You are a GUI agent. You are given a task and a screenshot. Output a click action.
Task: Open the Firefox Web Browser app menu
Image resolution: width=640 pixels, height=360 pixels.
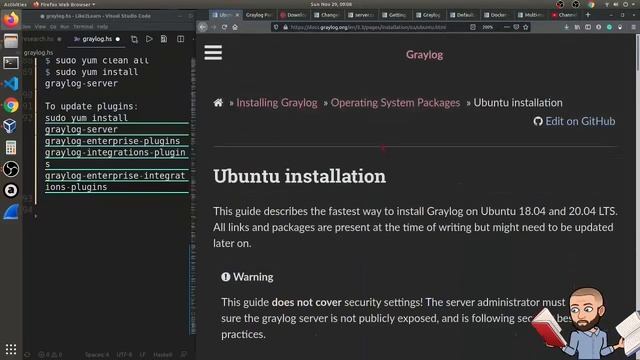click(64, 4)
